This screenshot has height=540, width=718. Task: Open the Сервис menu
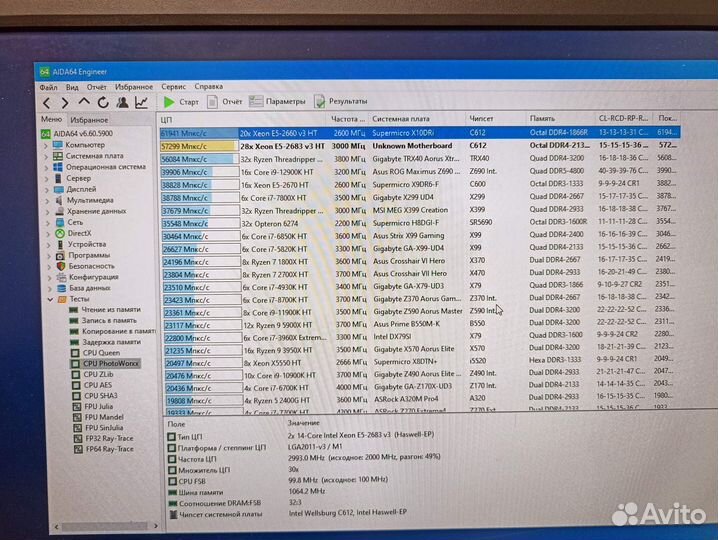173,87
